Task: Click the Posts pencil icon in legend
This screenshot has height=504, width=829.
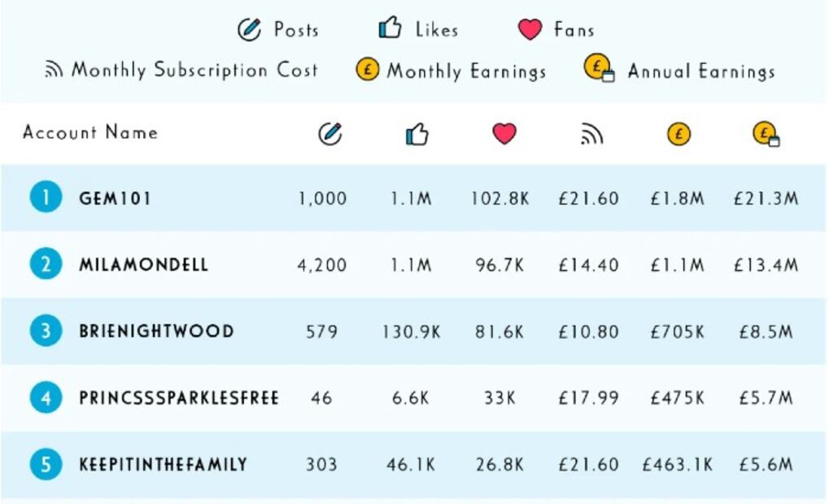Action: 249,29
